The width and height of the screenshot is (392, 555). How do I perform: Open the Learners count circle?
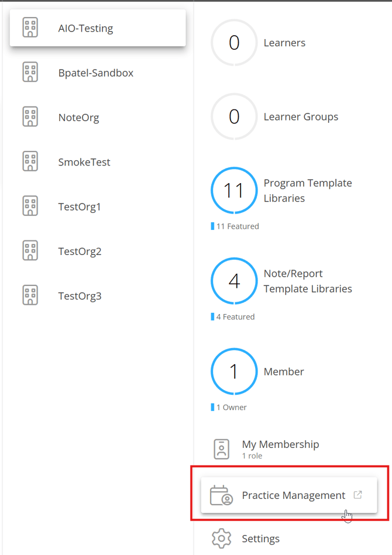coord(234,43)
